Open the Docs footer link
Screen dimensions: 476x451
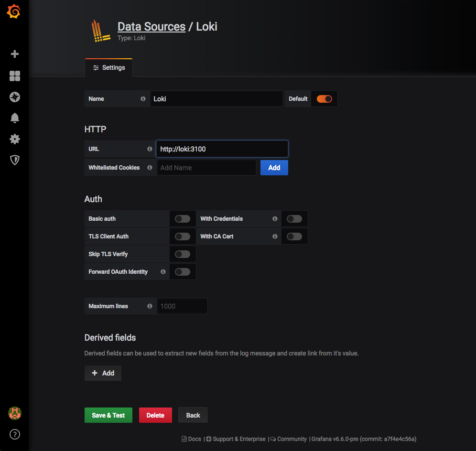pos(191,439)
